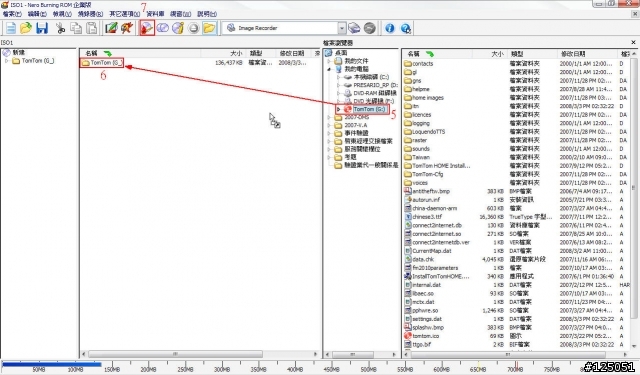Viewport: 640px width, 375px height.
Task: Select the autorun.inf file
Action: 426,200
